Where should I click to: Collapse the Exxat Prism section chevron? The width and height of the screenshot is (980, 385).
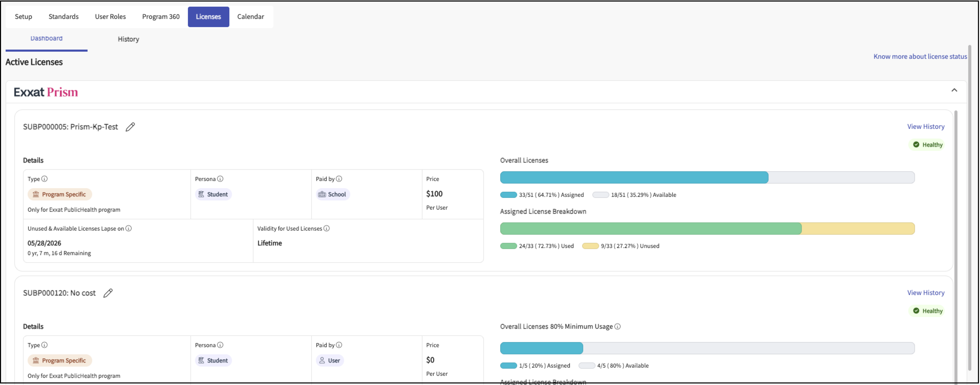click(x=954, y=90)
